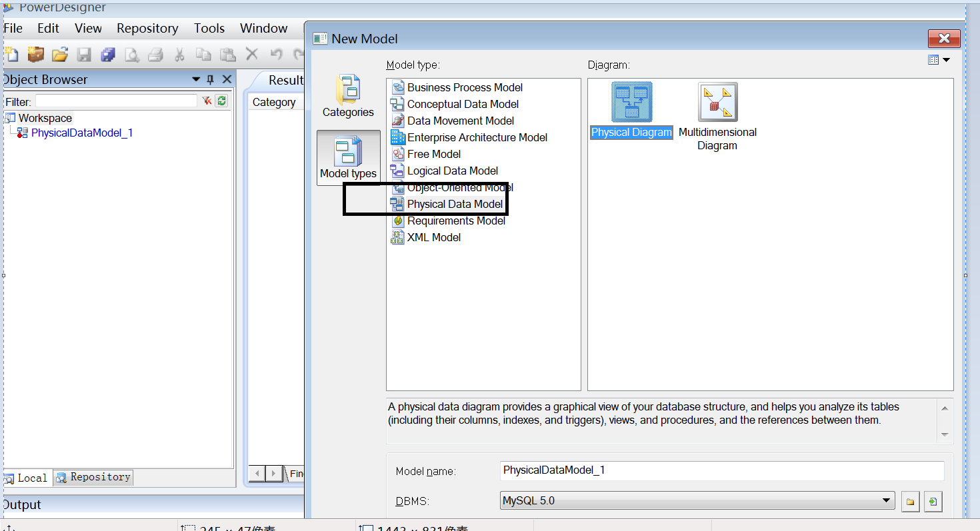Click the New Model toolbar icon
Viewport: 980px width, 531px height.
click(x=11, y=54)
